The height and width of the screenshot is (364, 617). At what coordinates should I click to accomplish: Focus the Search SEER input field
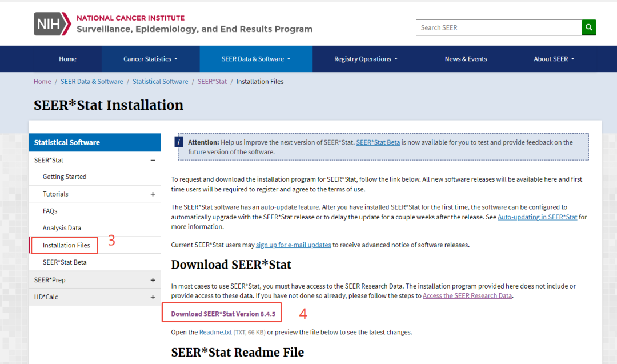499,27
